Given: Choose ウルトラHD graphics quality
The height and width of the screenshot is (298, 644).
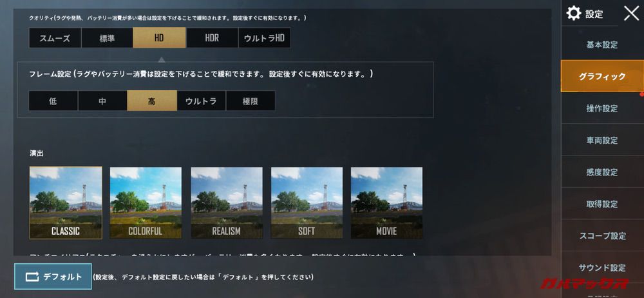Looking at the screenshot, I should 265,38.
